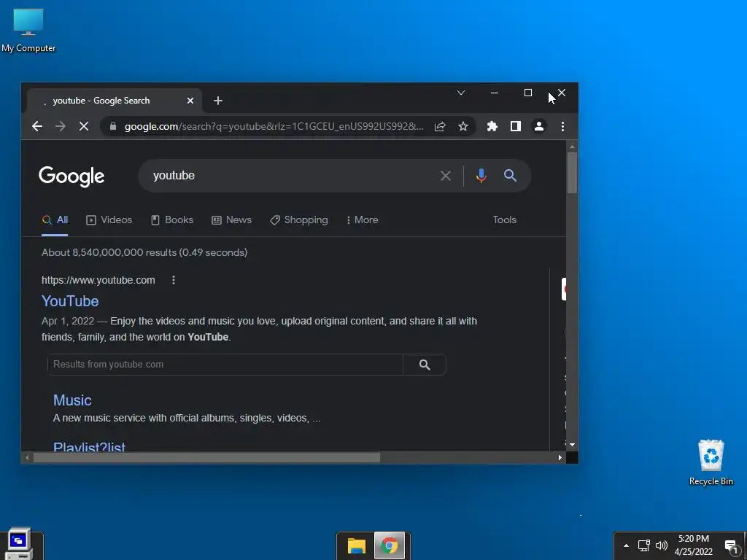Open the Chrome profile avatar

click(x=539, y=126)
